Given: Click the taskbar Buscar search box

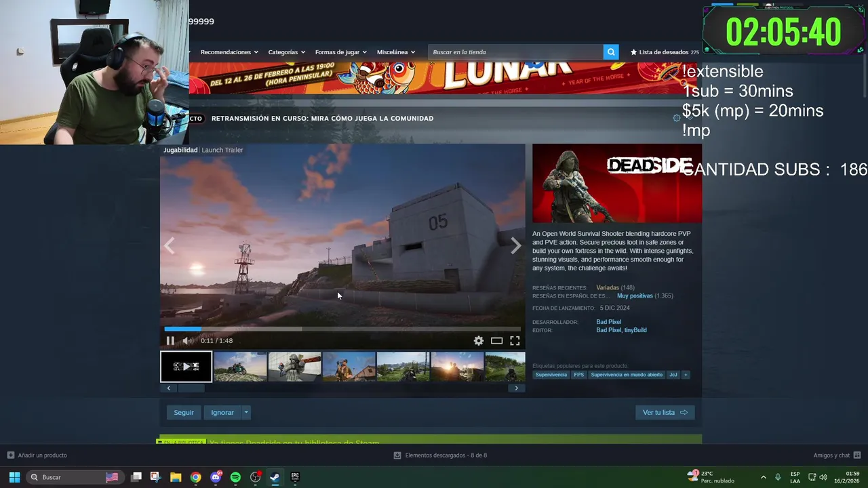Looking at the screenshot, I should click(74, 477).
